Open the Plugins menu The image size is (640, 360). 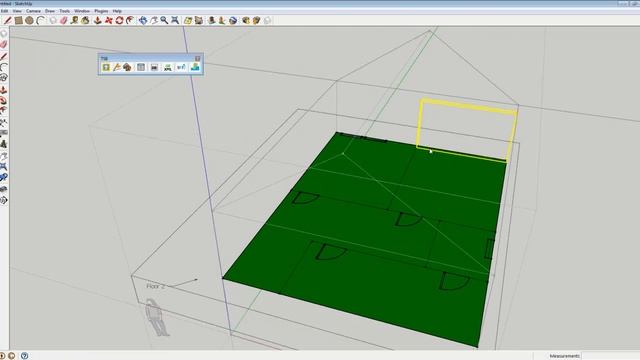coord(101,11)
